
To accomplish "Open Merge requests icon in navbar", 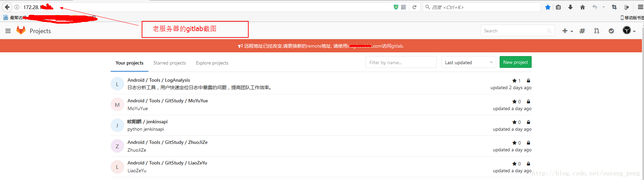I will click(597, 31).
